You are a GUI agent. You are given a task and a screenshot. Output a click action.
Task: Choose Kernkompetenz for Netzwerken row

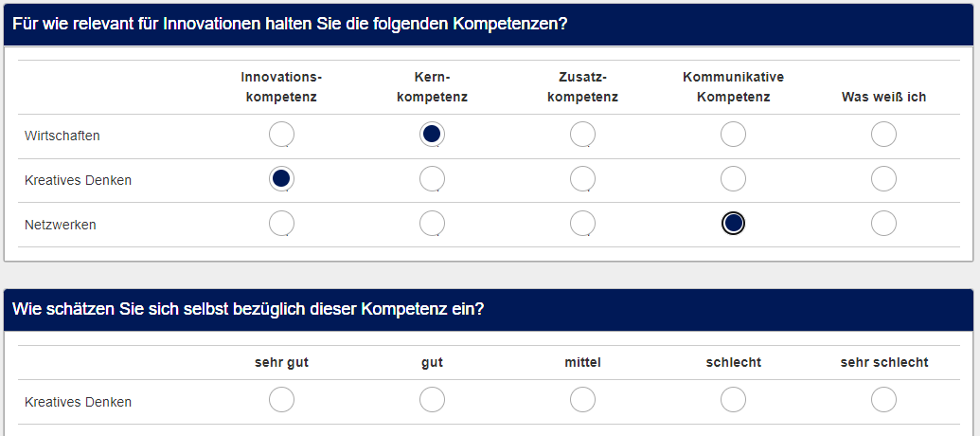pyautogui.click(x=432, y=223)
